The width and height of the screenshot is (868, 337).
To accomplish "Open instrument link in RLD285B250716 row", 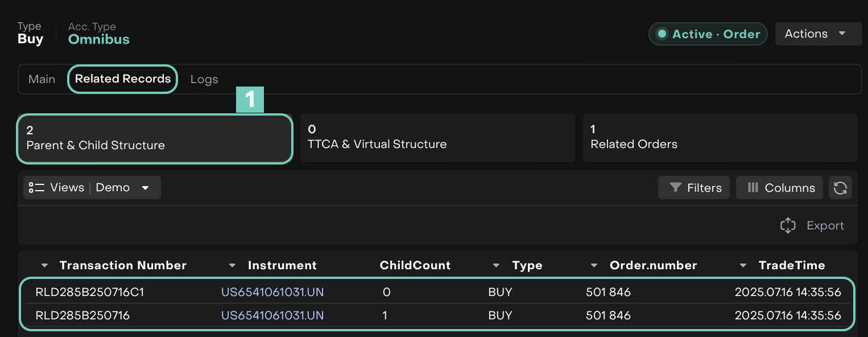I will [272, 315].
